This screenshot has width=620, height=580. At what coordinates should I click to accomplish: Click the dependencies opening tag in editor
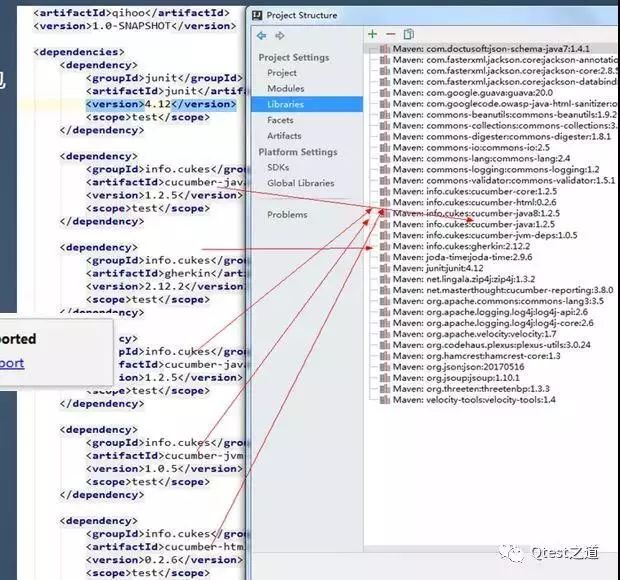(79, 52)
